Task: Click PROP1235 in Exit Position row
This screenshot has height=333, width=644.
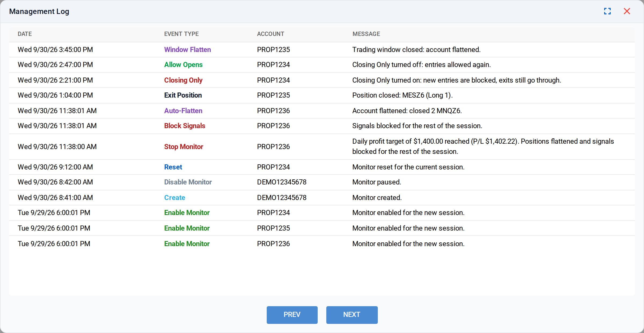Action: point(273,95)
